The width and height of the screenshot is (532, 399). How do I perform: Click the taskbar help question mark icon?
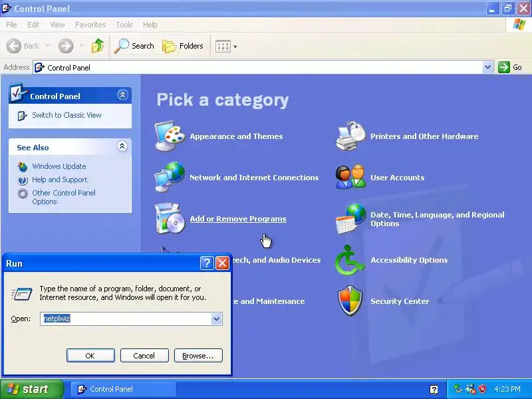coord(434,389)
